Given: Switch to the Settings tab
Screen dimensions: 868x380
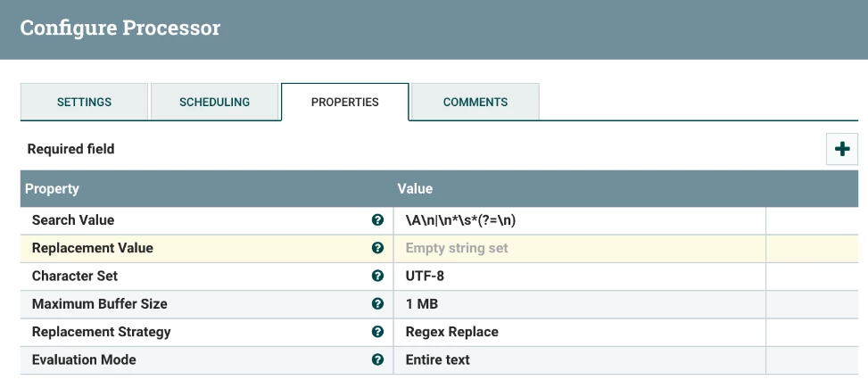Looking at the screenshot, I should 84,102.
